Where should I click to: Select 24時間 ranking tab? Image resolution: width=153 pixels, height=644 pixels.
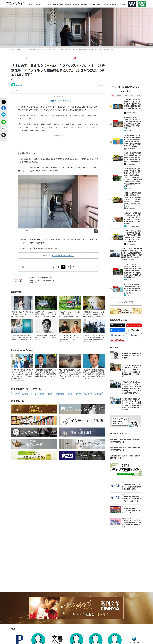point(119,96)
